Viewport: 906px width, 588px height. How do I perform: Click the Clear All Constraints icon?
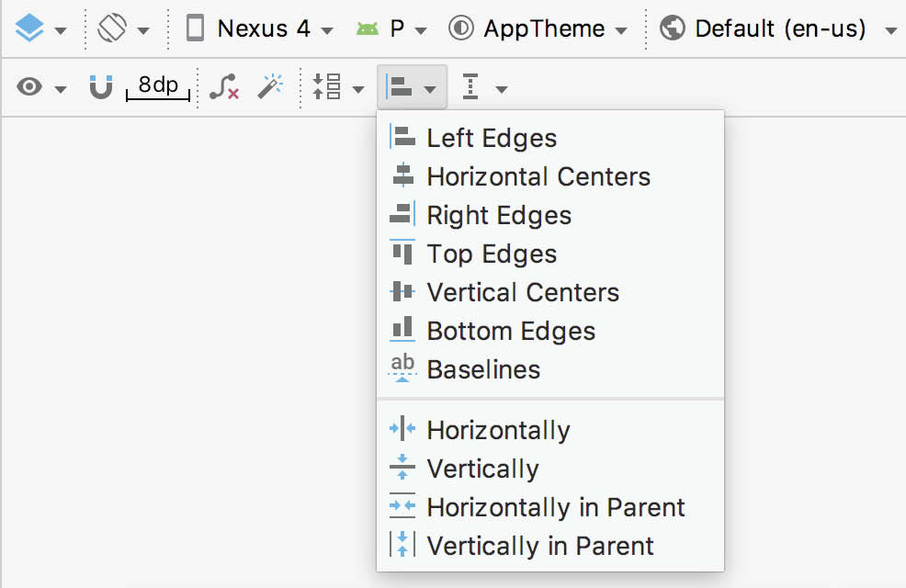click(x=224, y=87)
